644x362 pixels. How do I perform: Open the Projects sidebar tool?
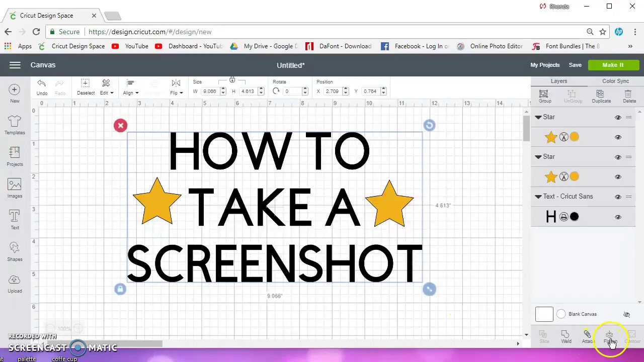(x=15, y=156)
